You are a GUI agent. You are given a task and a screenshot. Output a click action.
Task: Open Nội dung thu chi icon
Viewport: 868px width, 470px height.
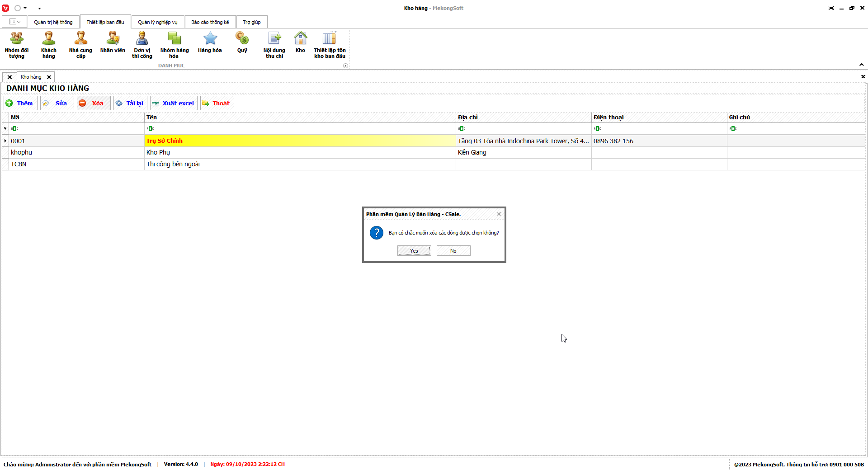274,45
